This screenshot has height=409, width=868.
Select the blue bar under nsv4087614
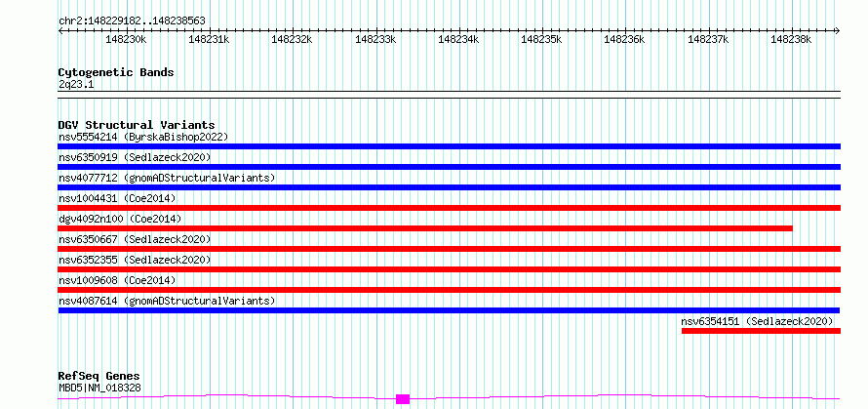(x=449, y=310)
